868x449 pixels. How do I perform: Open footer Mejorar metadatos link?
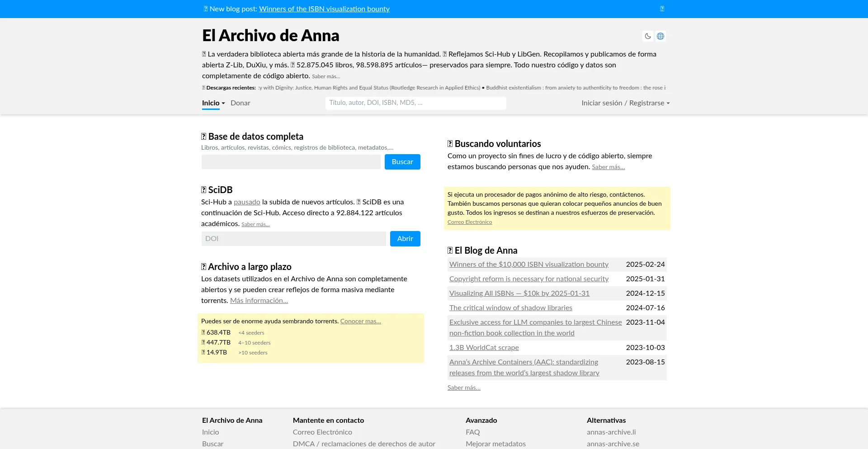click(x=495, y=444)
